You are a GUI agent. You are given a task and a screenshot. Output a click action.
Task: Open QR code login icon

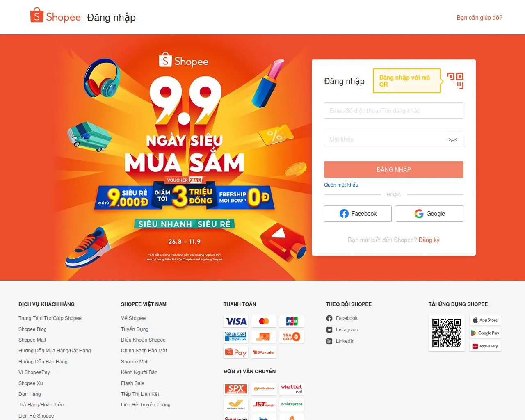(455, 80)
